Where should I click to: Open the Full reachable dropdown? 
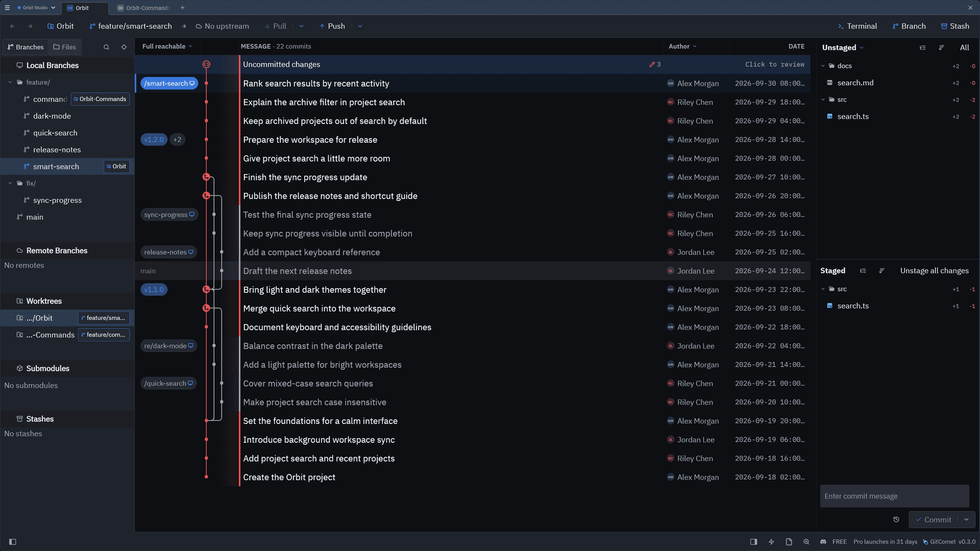[167, 46]
